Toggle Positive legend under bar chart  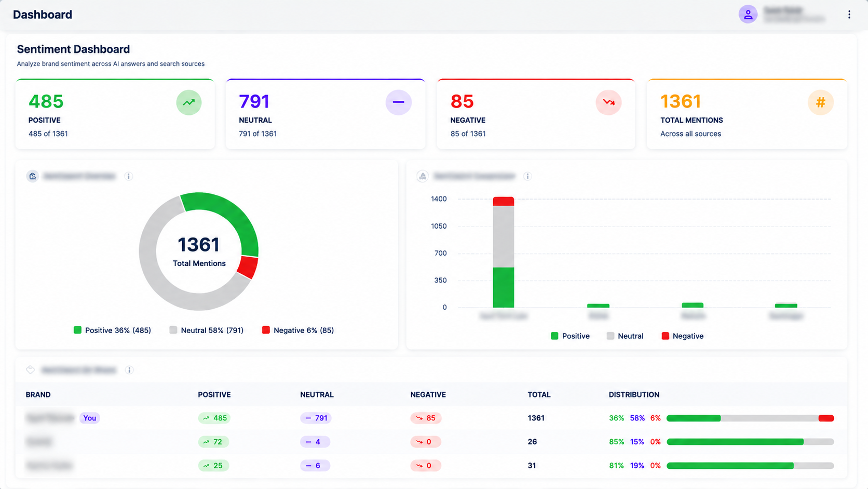570,336
